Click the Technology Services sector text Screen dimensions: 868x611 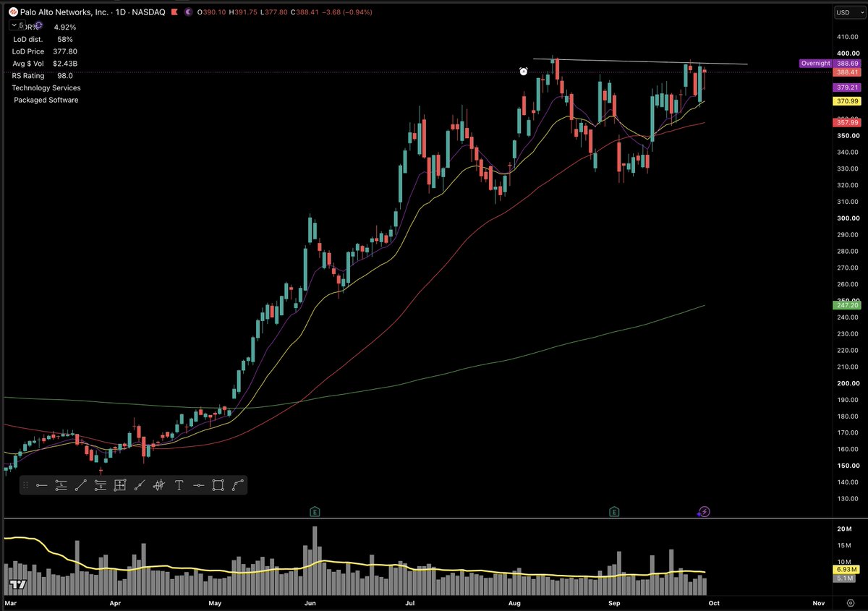click(46, 87)
